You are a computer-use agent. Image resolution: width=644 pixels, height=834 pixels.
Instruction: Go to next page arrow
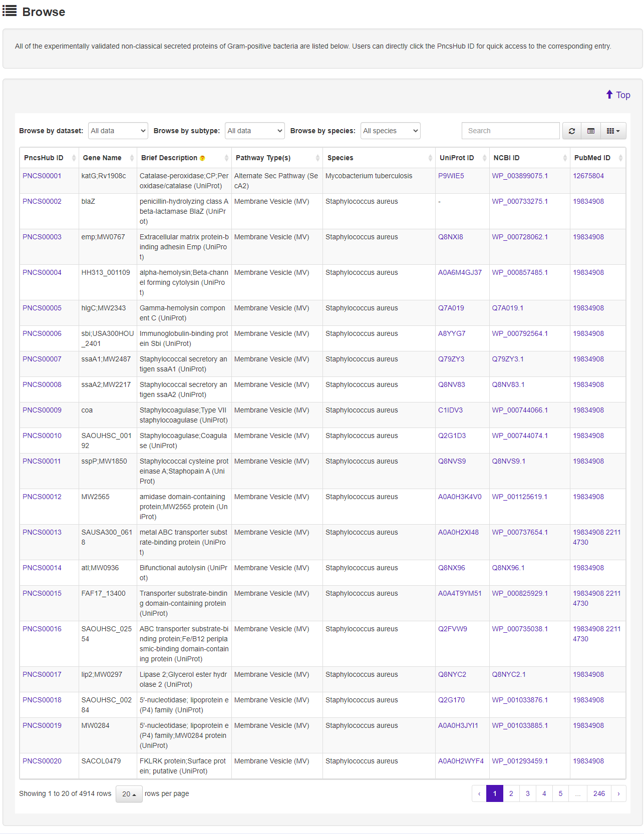pos(618,793)
